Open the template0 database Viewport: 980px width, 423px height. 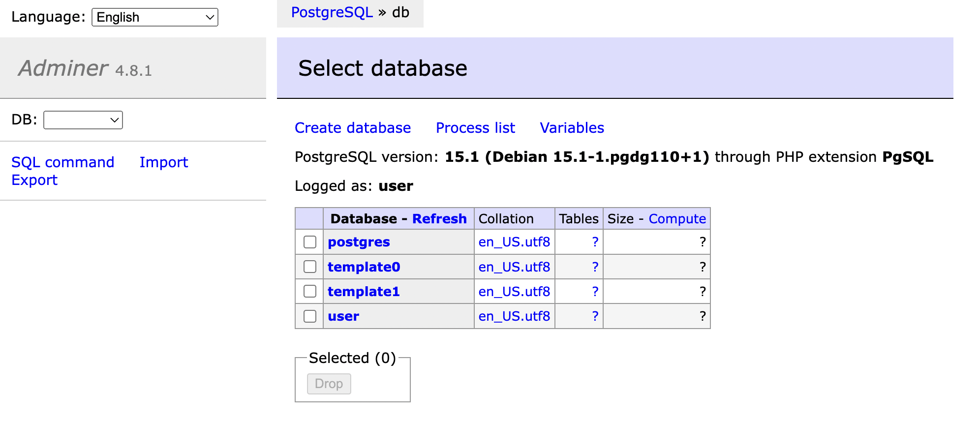364,267
